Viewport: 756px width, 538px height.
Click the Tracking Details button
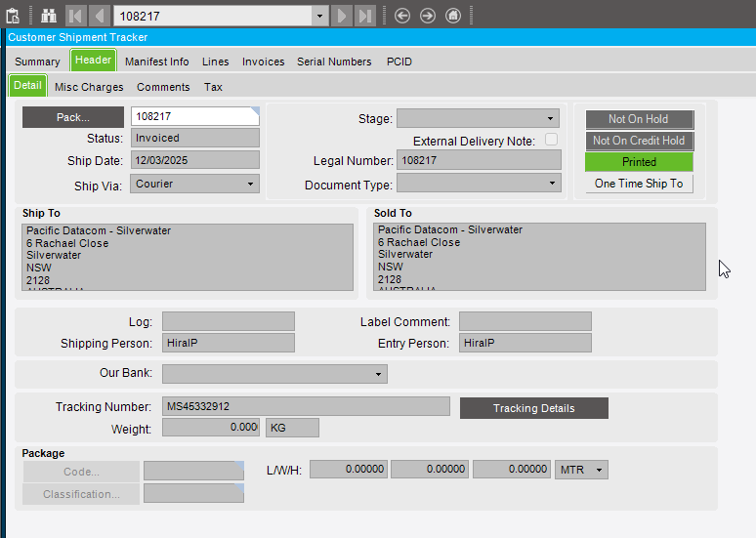pos(534,408)
